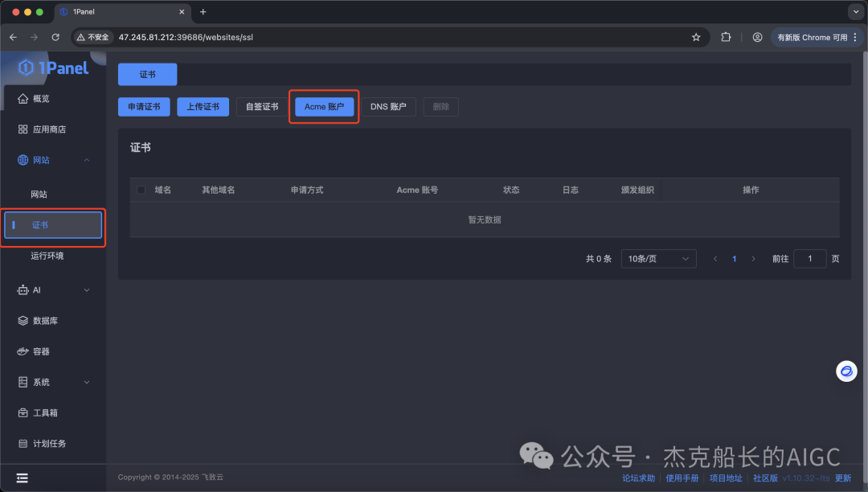Click the 其他域名 column header
The width and height of the screenshot is (868, 492).
(x=218, y=190)
